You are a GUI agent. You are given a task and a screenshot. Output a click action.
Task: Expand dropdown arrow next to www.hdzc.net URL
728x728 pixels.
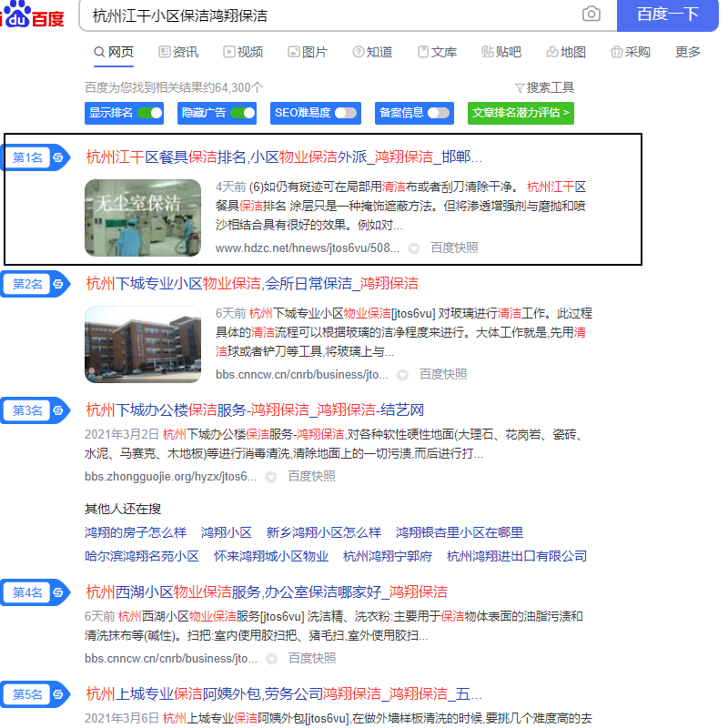click(414, 248)
